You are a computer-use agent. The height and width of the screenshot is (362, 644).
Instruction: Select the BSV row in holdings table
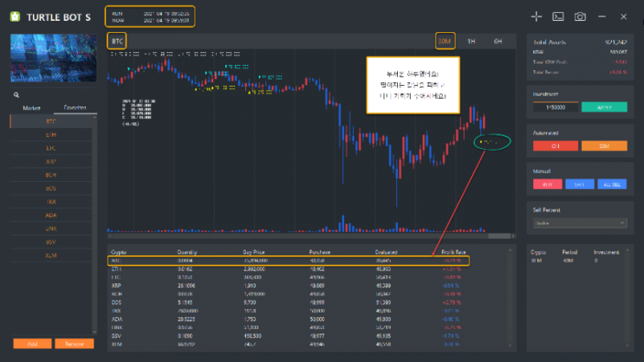(289, 336)
